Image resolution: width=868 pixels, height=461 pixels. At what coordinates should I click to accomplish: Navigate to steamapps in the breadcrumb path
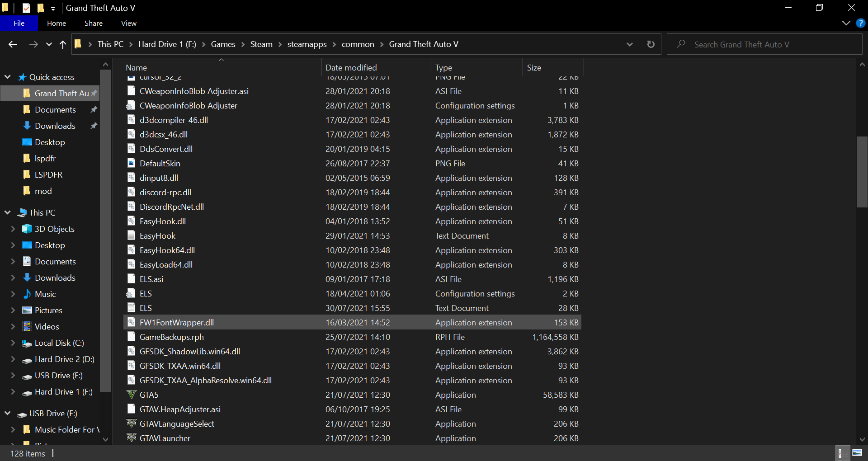tap(307, 44)
